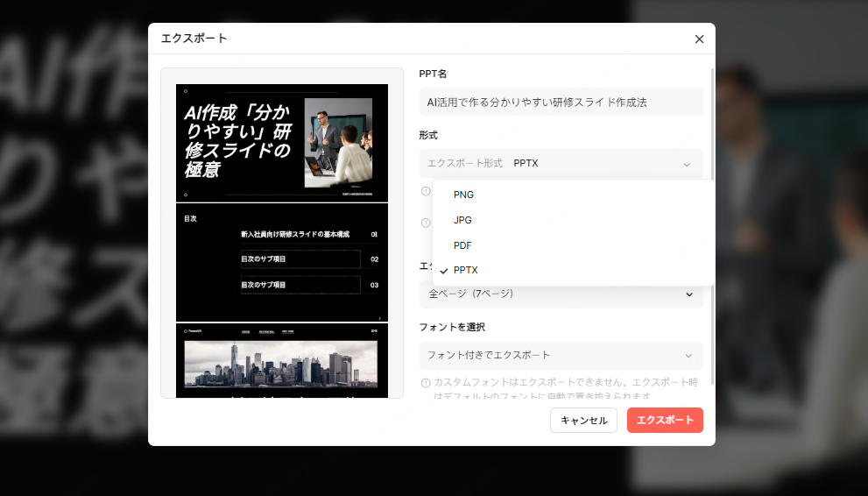This screenshot has width=868, height=496.
Task: Click the red エクスポート button
Action: [665, 420]
